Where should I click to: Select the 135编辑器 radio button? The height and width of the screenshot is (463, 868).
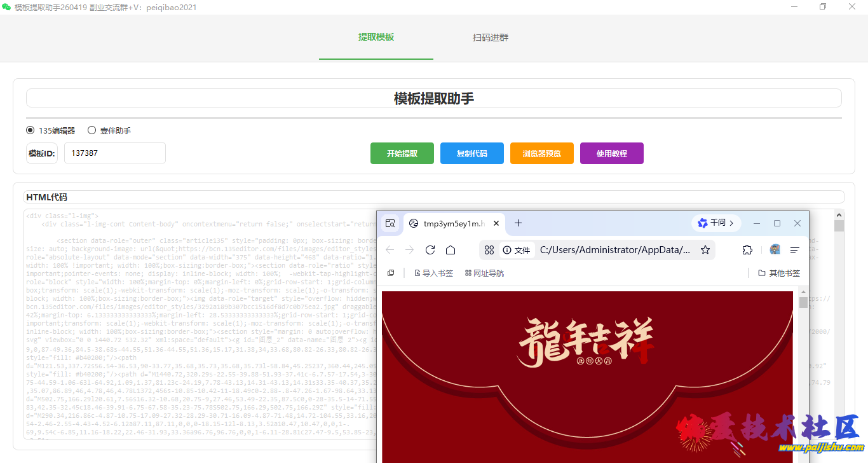(x=30, y=130)
